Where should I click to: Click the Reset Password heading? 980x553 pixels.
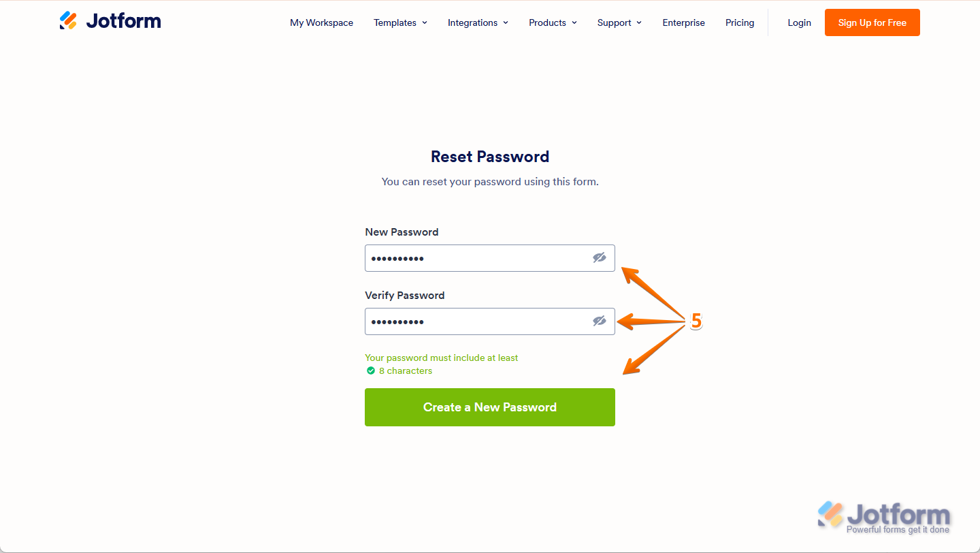(x=489, y=157)
